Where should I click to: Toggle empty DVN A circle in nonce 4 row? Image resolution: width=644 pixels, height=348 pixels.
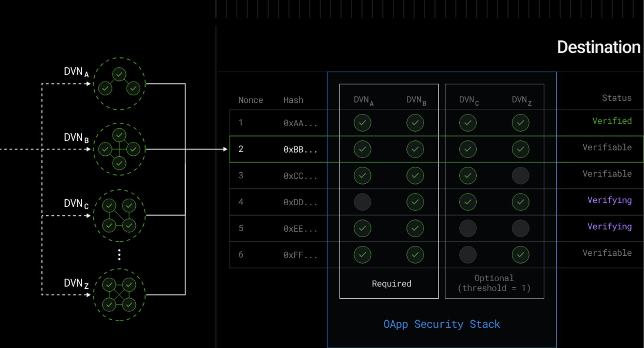coord(362,202)
